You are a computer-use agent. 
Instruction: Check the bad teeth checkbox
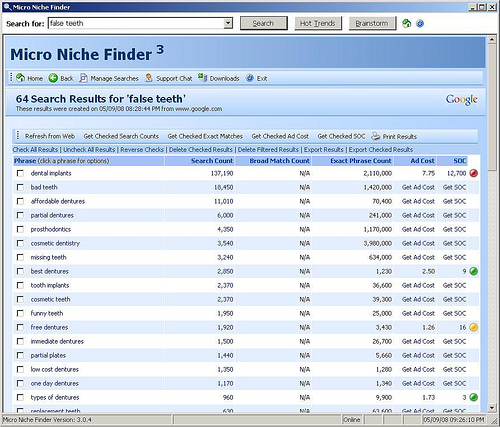click(x=20, y=187)
